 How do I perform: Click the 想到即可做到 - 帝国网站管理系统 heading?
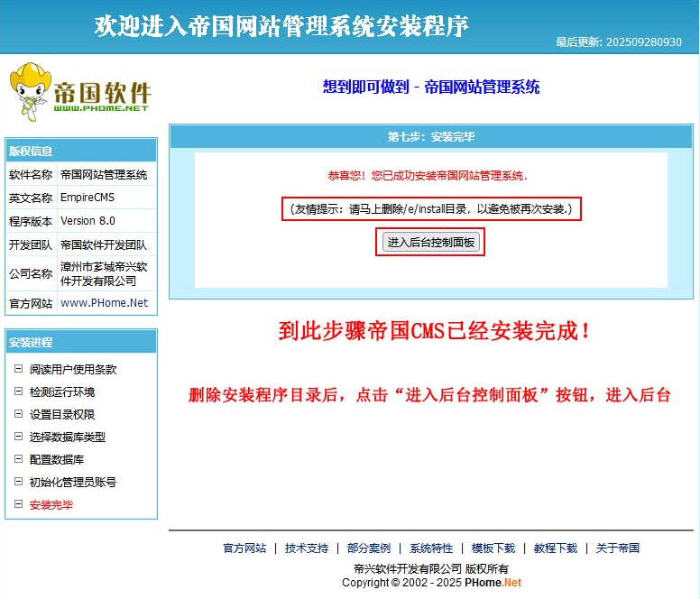pos(431,87)
